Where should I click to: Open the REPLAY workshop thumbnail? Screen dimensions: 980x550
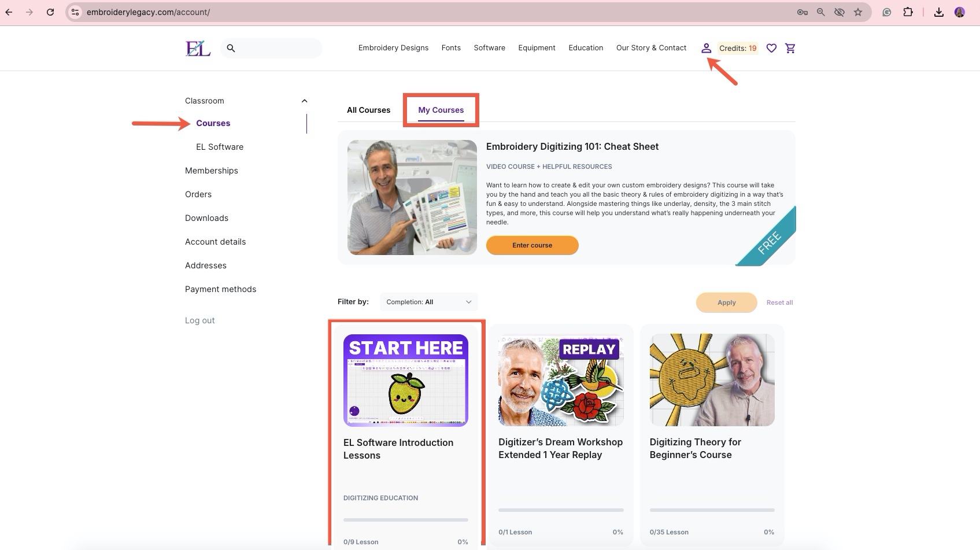561,380
